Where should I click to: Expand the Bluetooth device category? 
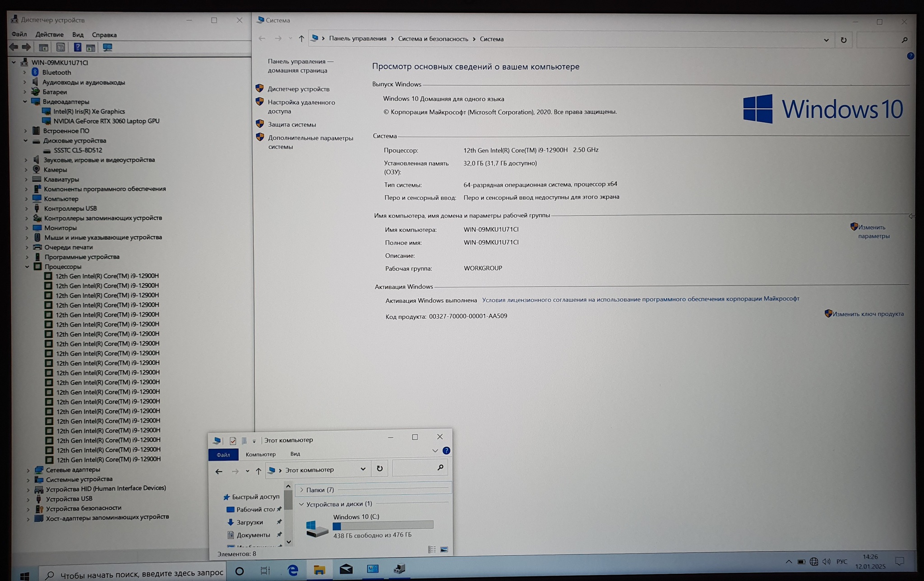point(25,72)
